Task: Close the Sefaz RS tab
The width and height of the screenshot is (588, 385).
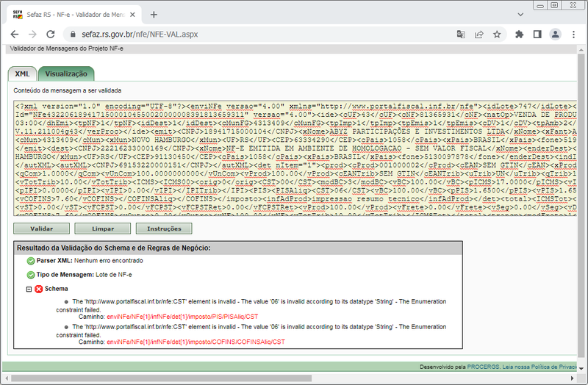Action: coord(132,15)
